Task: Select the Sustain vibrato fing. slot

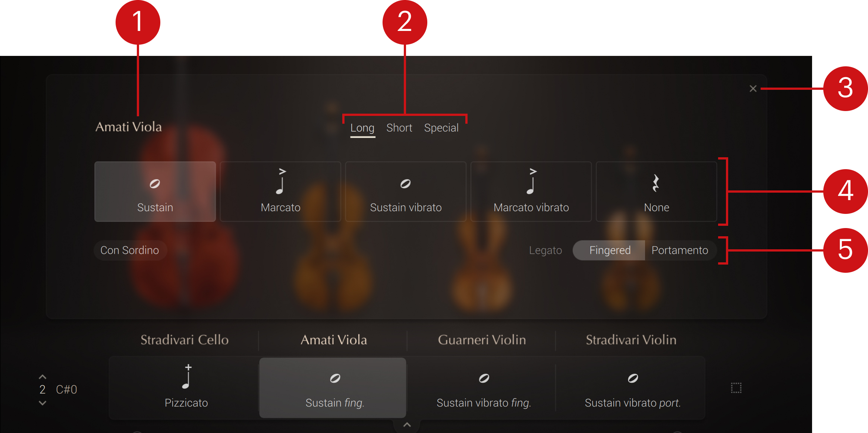Action: coord(484,388)
